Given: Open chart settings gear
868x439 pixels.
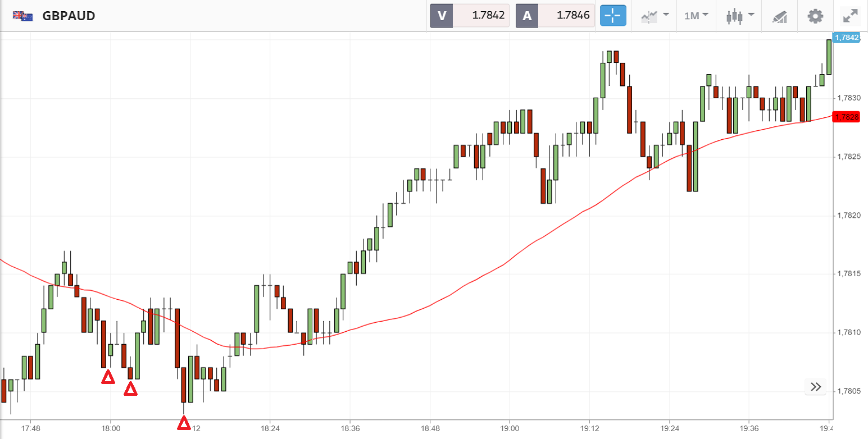Looking at the screenshot, I should pos(815,16).
